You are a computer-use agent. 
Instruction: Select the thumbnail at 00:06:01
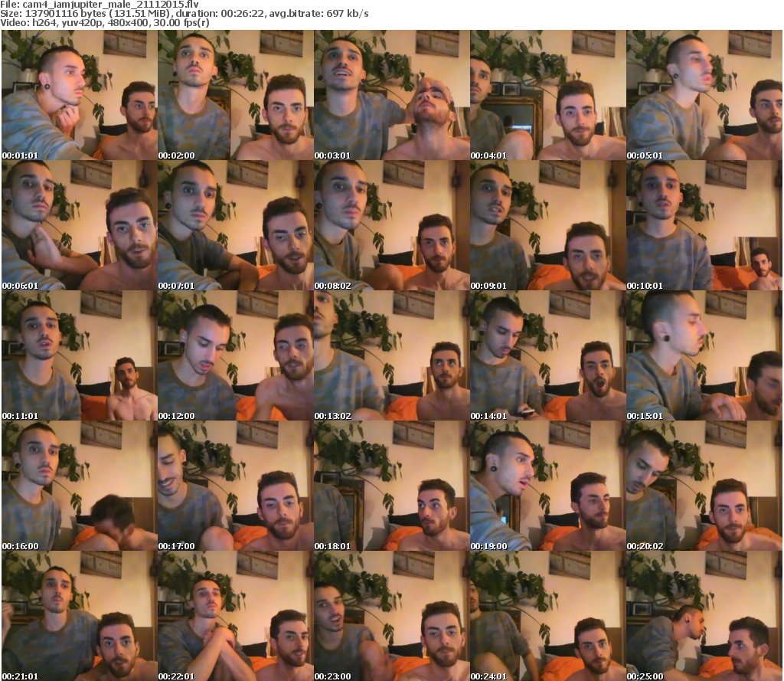pos(79,225)
